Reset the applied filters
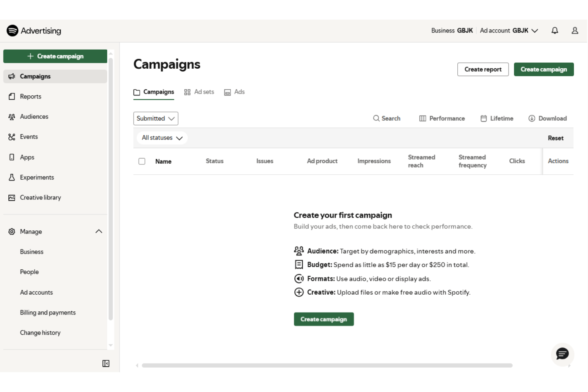Screen dimensions: 588x392 pyautogui.click(x=555, y=138)
